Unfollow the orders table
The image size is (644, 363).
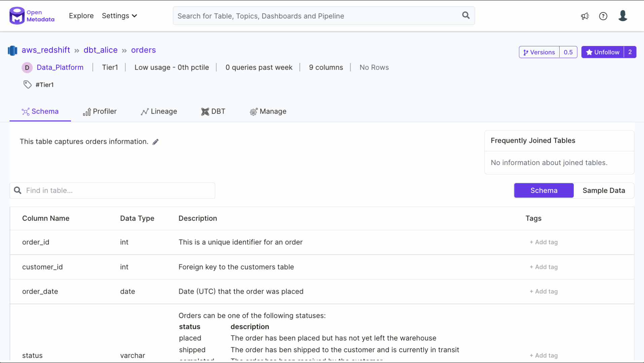603,52
